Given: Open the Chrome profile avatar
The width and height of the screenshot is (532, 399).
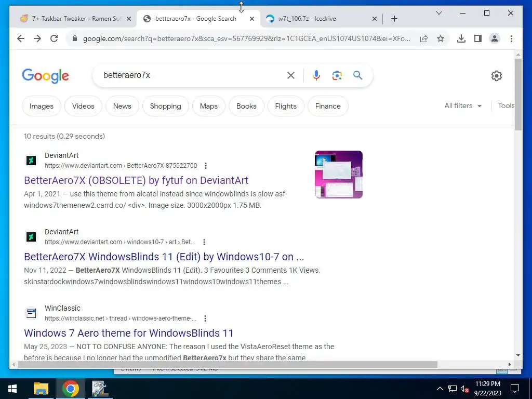Looking at the screenshot, I should click(495, 38).
